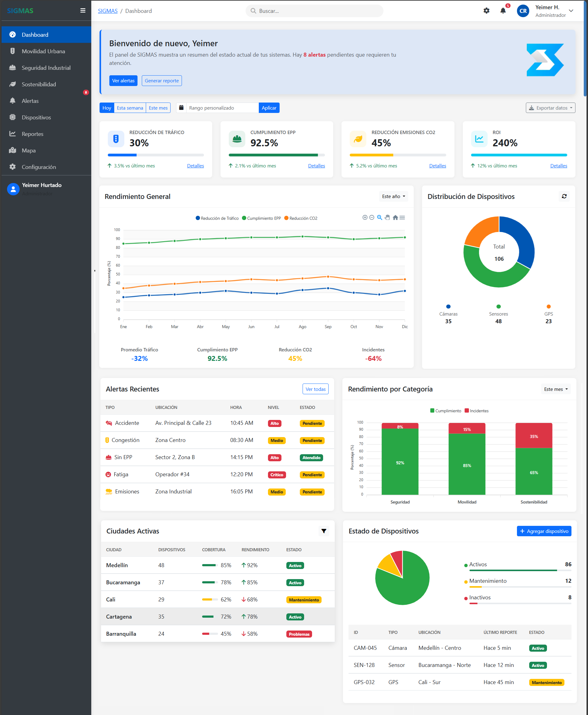Open the Exportar datos dropdown

(550, 108)
